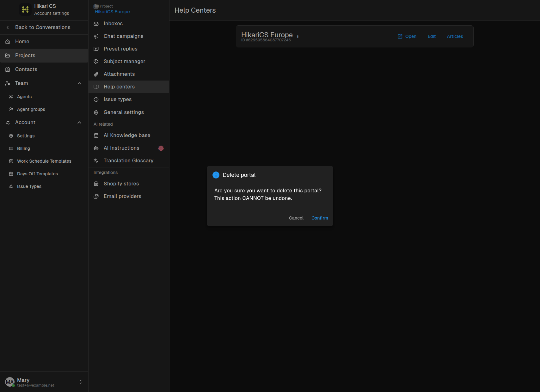Select Home in the sidebar
This screenshot has width=540, height=392.
[x=44, y=42]
